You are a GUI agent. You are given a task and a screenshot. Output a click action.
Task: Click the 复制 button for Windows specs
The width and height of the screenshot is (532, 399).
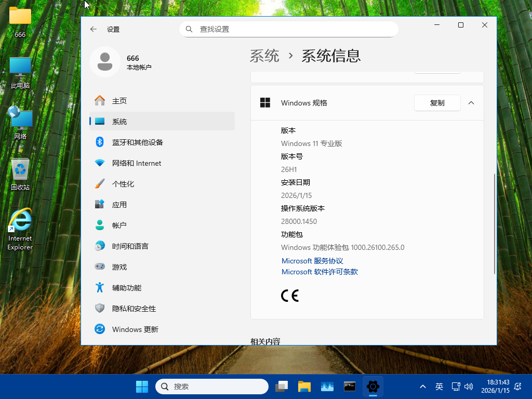[437, 103]
